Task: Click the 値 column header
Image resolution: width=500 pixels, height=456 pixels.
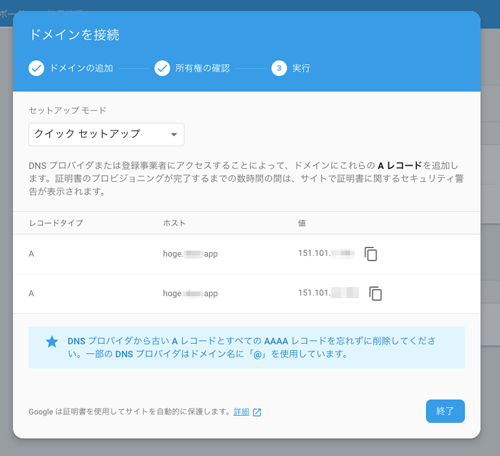Action: [302, 223]
